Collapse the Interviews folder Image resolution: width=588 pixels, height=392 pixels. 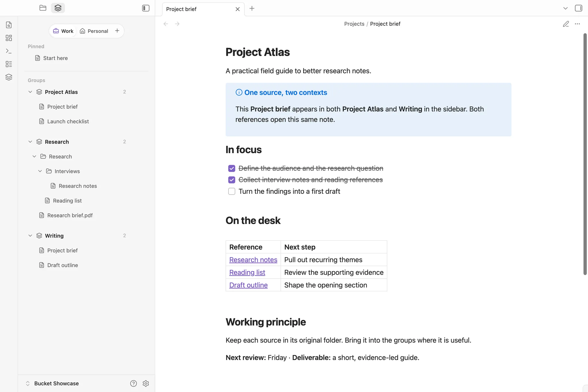40,171
